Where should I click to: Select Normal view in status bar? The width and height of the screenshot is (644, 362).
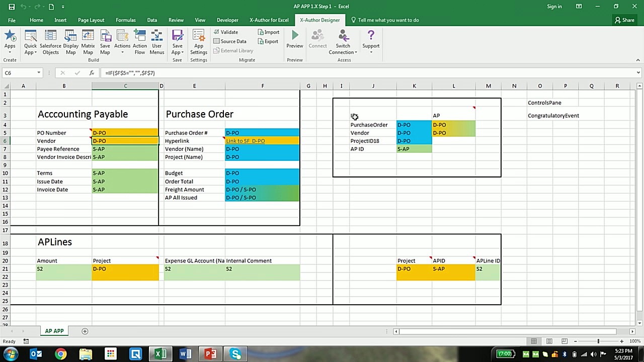534,341
